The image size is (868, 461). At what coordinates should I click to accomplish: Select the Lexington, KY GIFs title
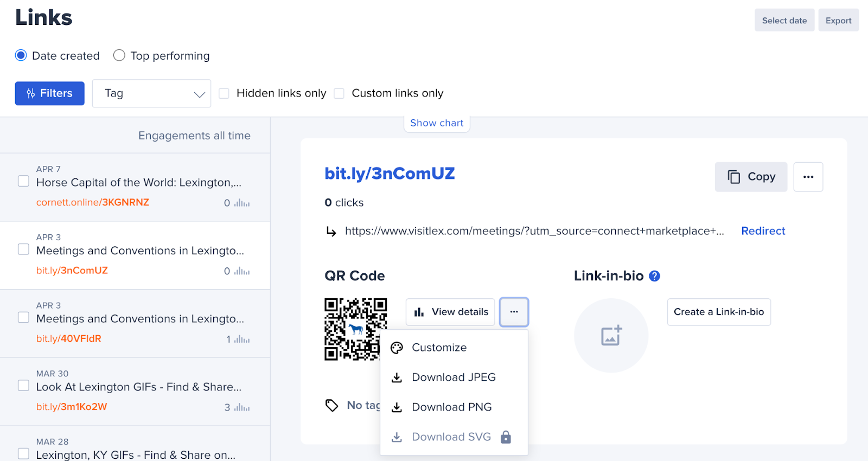[x=136, y=455]
